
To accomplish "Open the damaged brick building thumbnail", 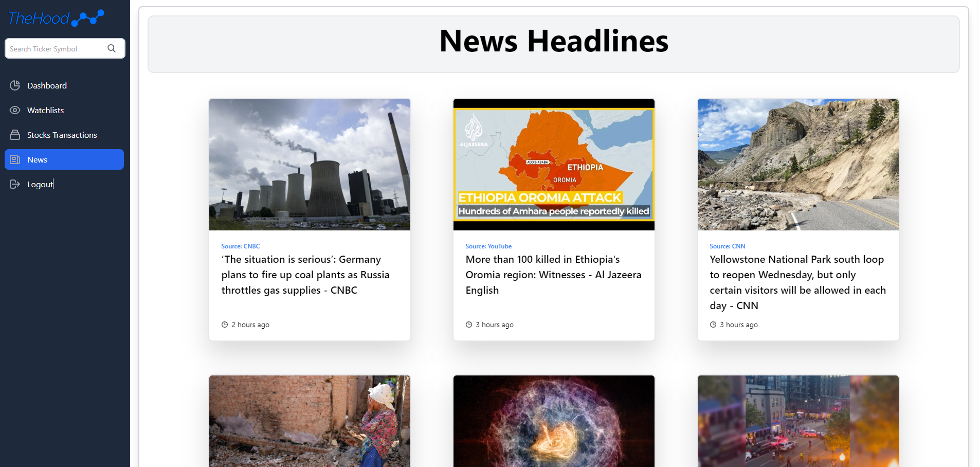I will pos(310,421).
